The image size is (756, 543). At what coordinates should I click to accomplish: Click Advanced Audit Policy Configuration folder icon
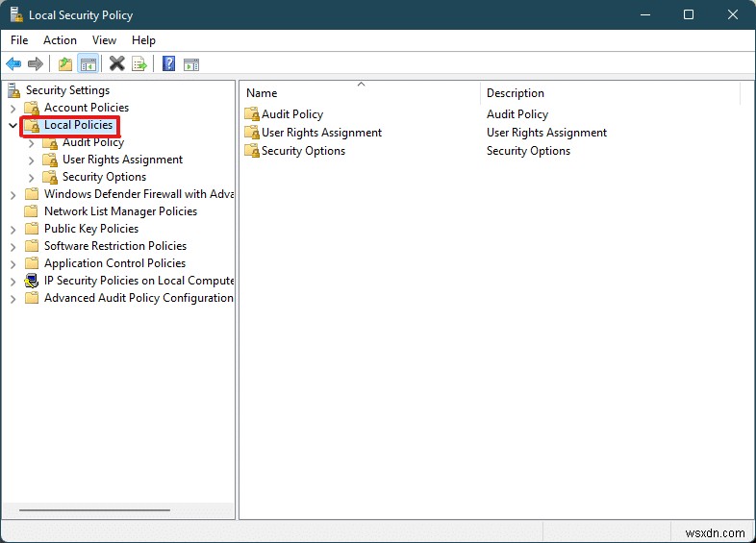(32, 298)
